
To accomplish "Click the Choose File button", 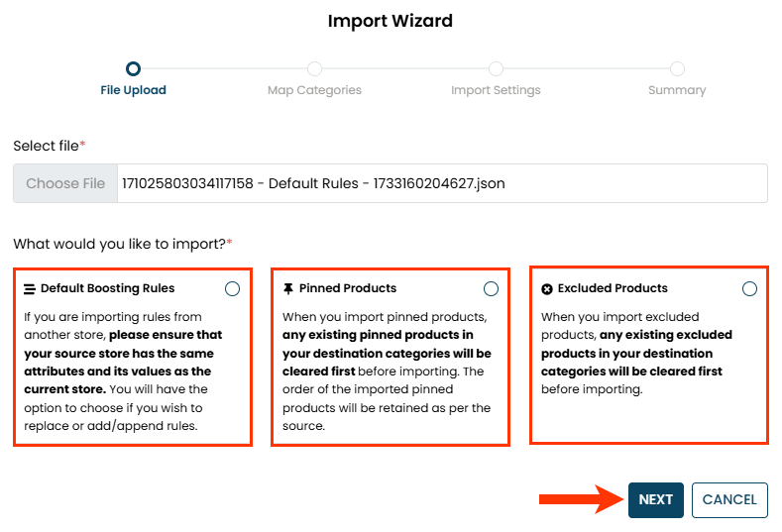I will (x=65, y=183).
